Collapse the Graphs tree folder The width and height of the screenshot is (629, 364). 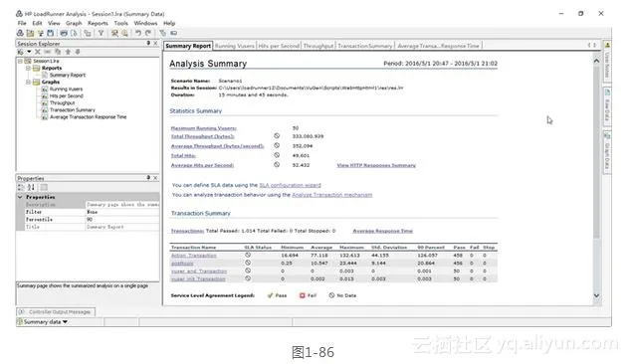(x=29, y=82)
